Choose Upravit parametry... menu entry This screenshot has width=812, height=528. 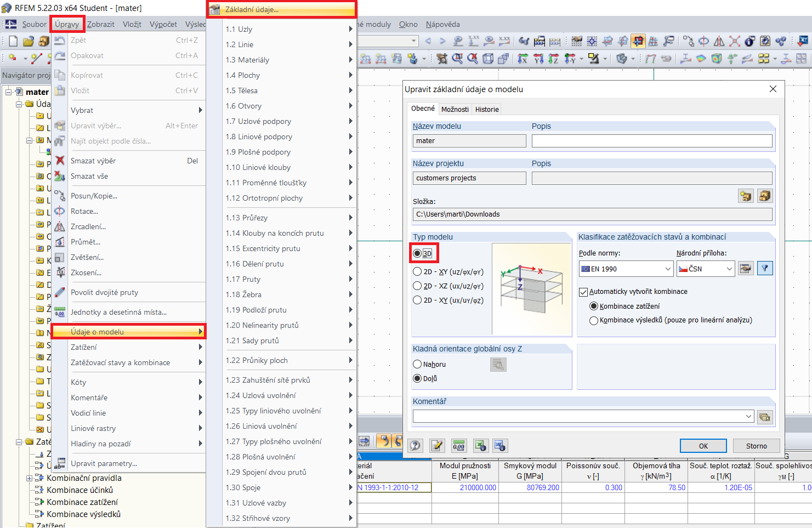(129, 463)
